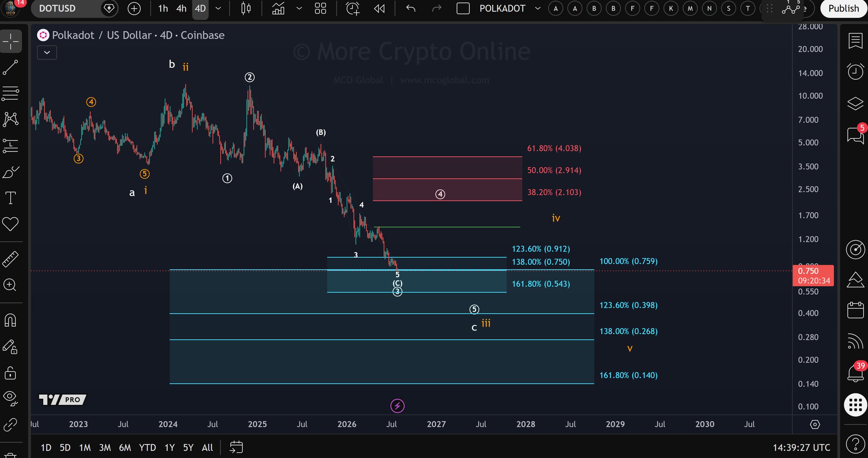This screenshot has width=868, height=458.
Task: Set range to 6M
Action: coord(125,447)
